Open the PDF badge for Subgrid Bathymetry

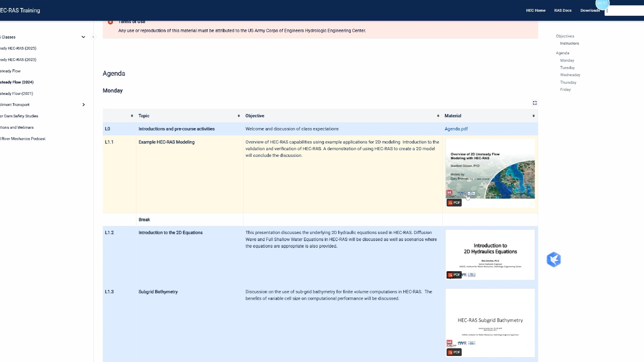[454, 352]
